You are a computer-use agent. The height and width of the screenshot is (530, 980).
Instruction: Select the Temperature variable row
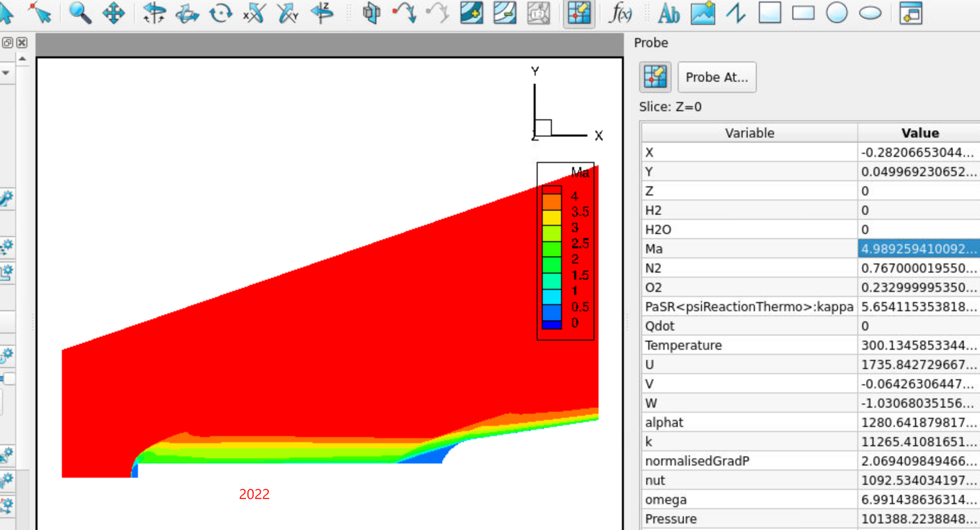(x=811, y=345)
